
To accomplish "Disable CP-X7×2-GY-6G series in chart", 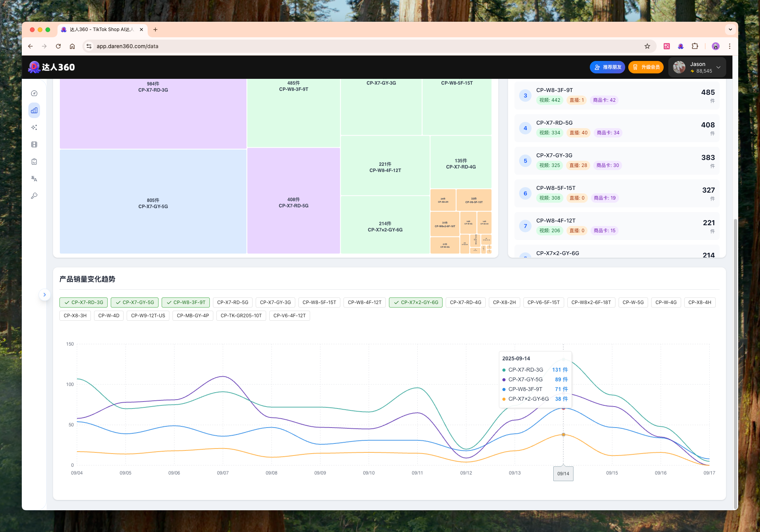I will tap(415, 303).
